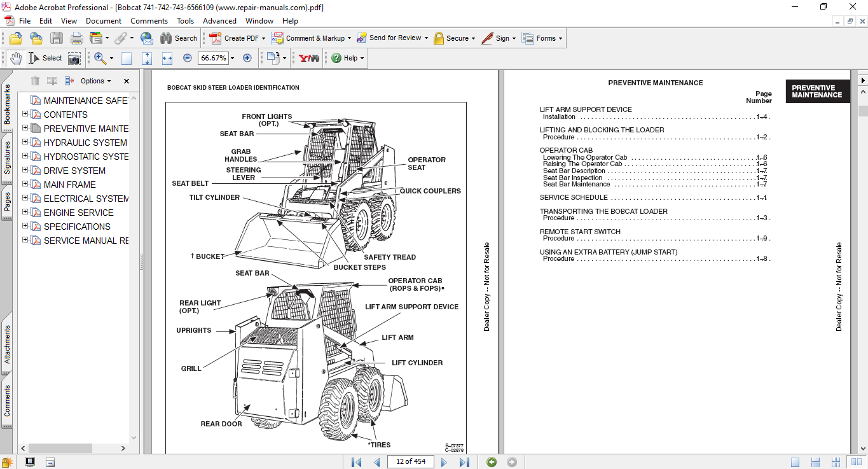Open the SPECIFICATIONS bookmark
This screenshot has width=868, height=469.
pos(77,227)
